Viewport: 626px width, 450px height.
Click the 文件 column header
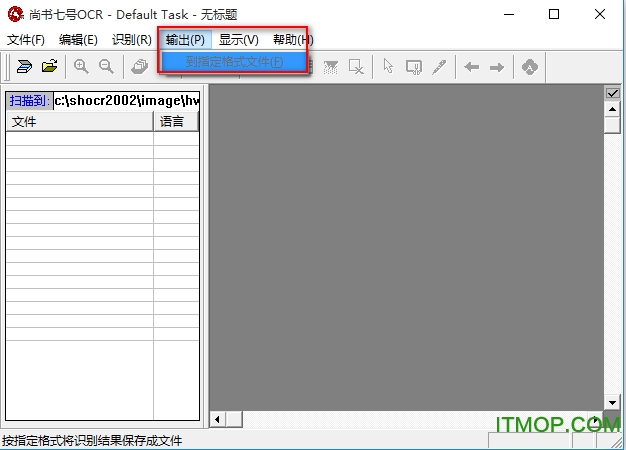click(78, 122)
